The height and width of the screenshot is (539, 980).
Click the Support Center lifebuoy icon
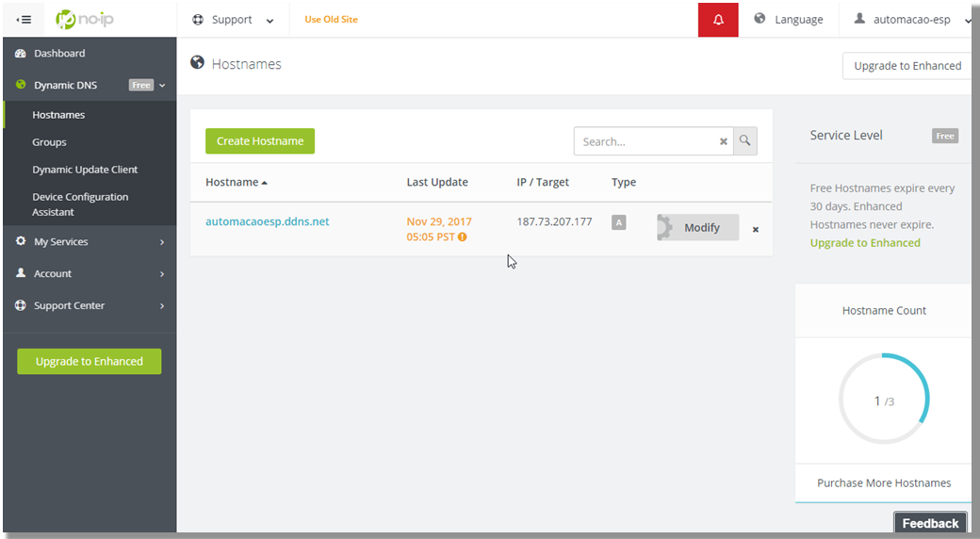click(21, 305)
